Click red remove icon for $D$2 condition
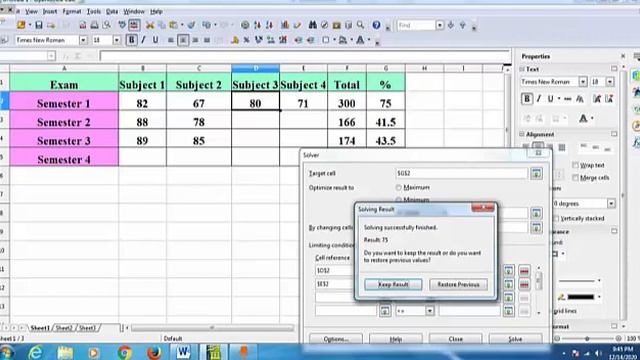Image resolution: width=640 pixels, height=360 pixels. 524,271
